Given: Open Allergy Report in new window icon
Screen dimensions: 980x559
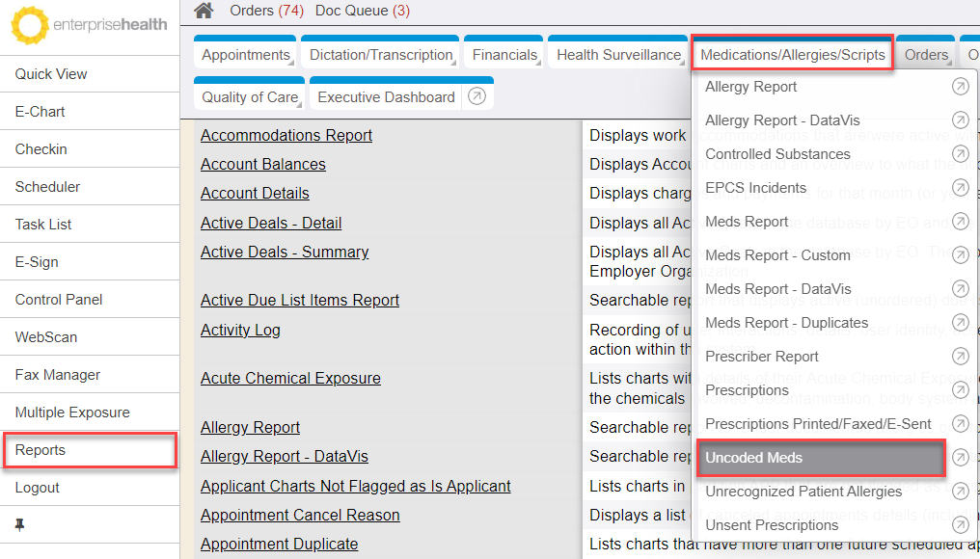Looking at the screenshot, I should pyautogui.click(x=960, y=87).
